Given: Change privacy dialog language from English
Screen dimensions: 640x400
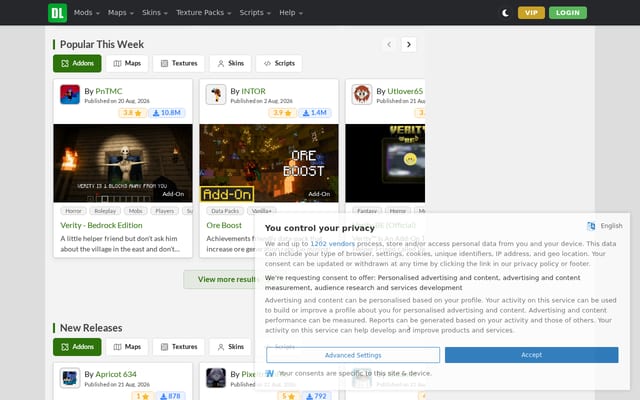Looking at the screenshot, I should (x=604, y=226).
